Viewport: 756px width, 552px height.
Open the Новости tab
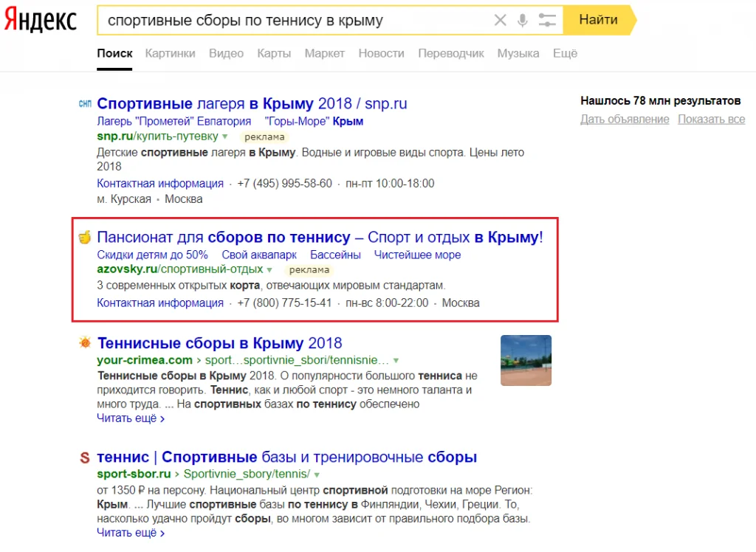pos(381,53)
